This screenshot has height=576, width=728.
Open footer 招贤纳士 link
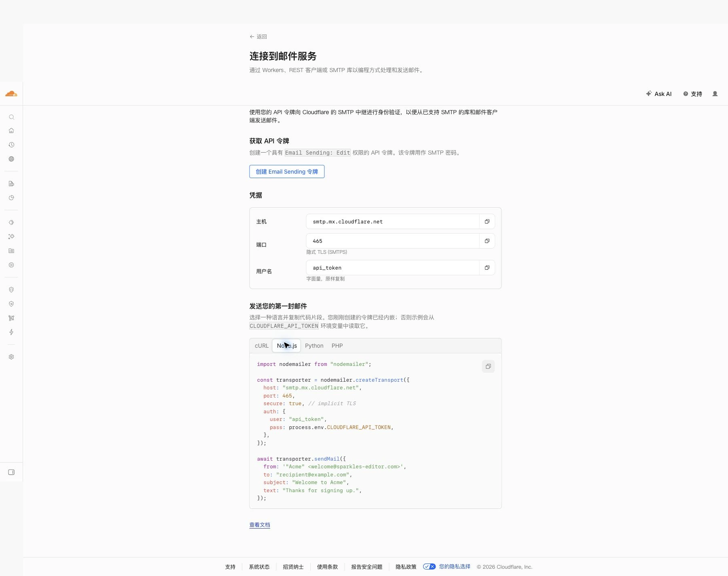293,567
